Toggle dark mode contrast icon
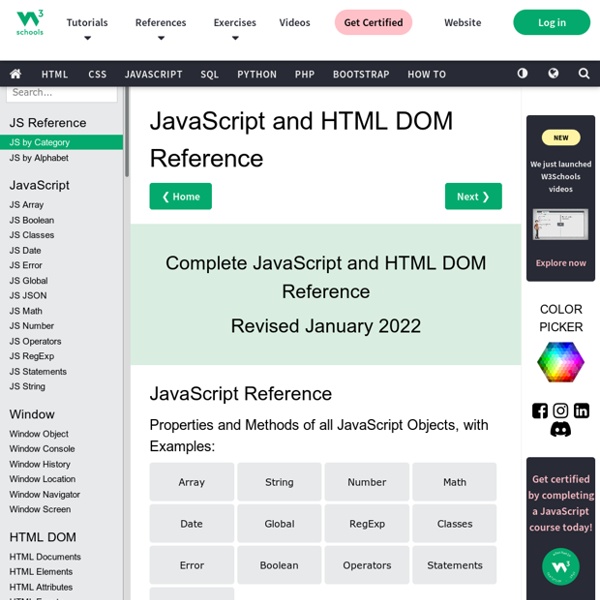Screen dimensions: 600x600 pyautogui.click(x=522, y=73)
